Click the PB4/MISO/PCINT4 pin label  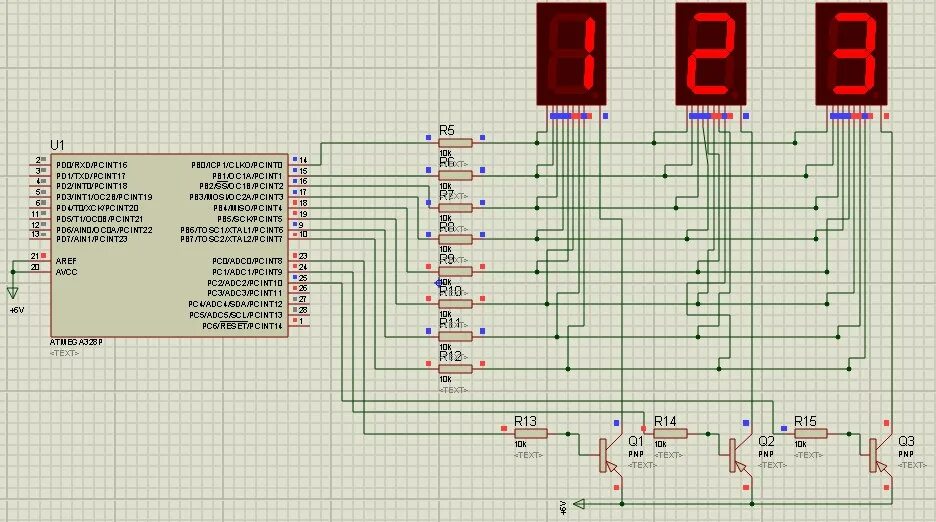[248, 208]
